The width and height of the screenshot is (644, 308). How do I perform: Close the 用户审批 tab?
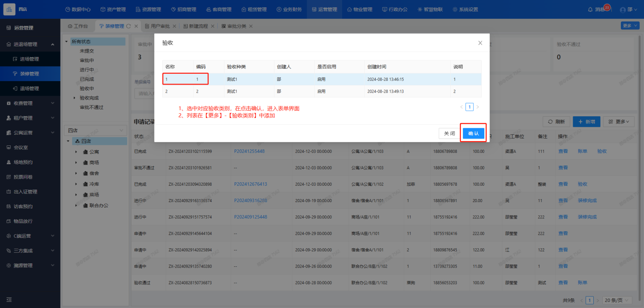pyautogui.click(x=174, y=26)
